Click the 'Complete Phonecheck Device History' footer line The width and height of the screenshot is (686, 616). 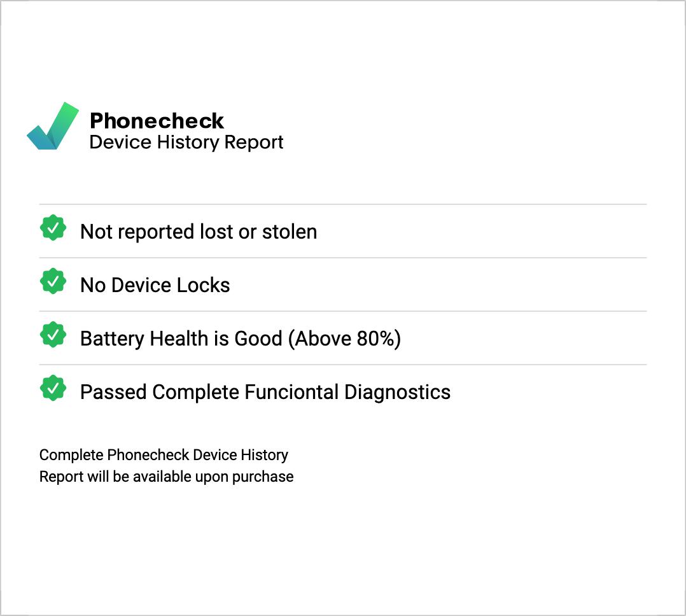[x=164, y=455]
